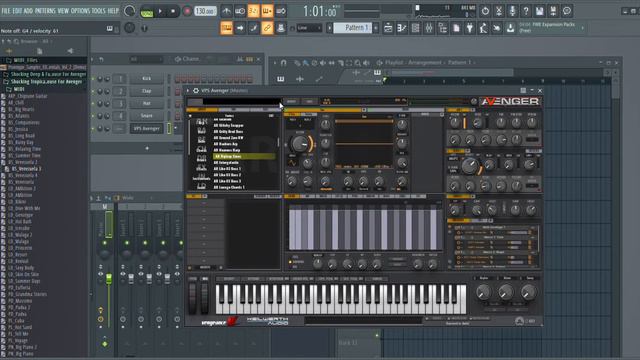Image resolution: width=640 pixels, height=360 pixels.
Task: Select the Clap channel button
Action: tap(147, 91)
